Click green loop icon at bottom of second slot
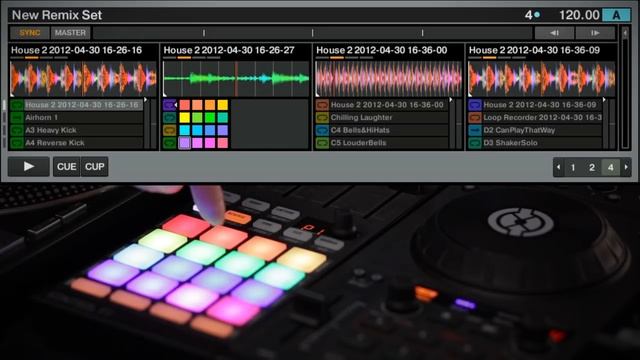 click(169, 143)
